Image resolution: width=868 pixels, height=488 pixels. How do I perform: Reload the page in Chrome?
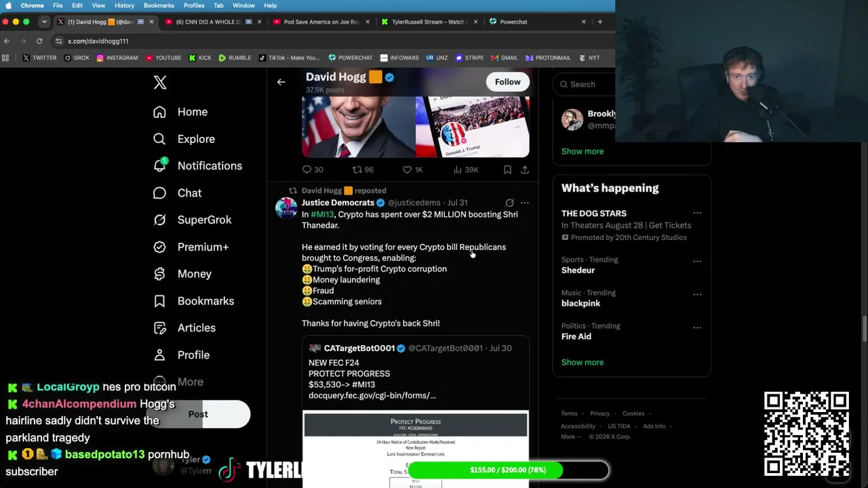click(39, 41)
